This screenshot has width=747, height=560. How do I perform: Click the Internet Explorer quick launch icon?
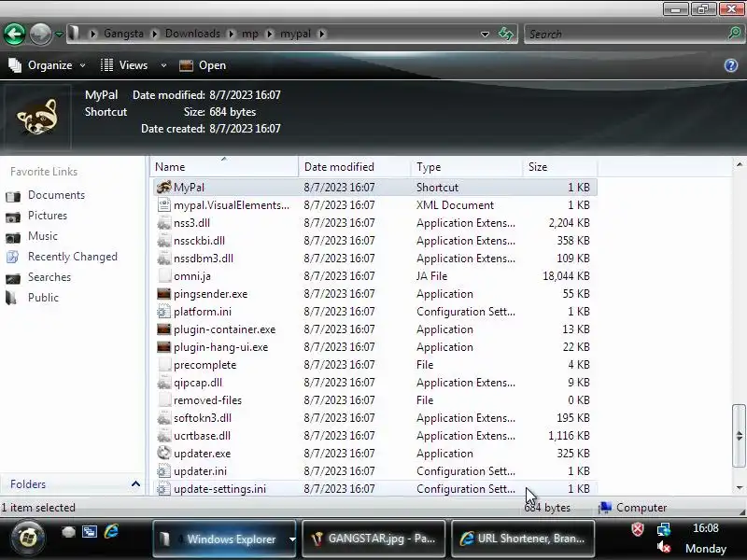(x=111, y=531)
